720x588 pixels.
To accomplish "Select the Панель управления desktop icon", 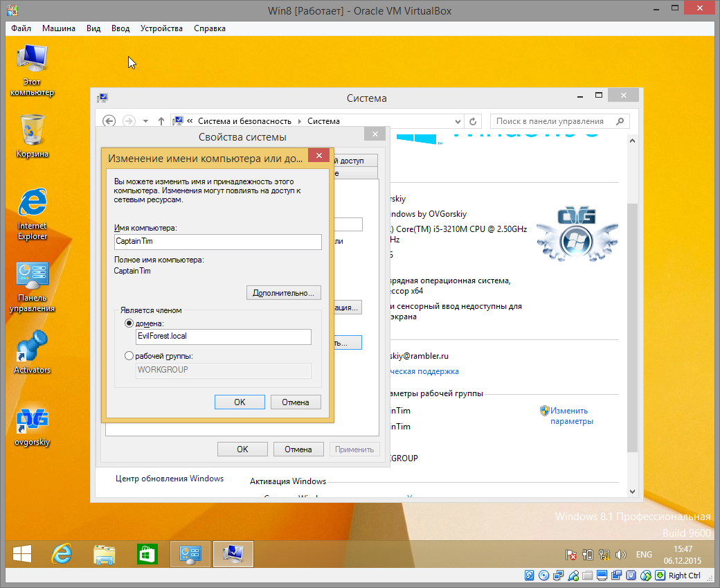I will point(32,287).
